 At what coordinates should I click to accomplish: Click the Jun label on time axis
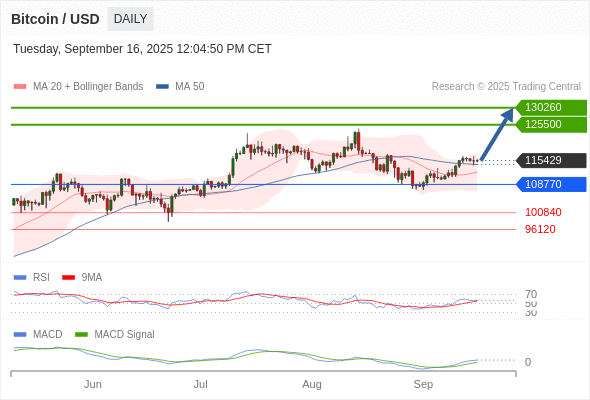tap(93, 384)
